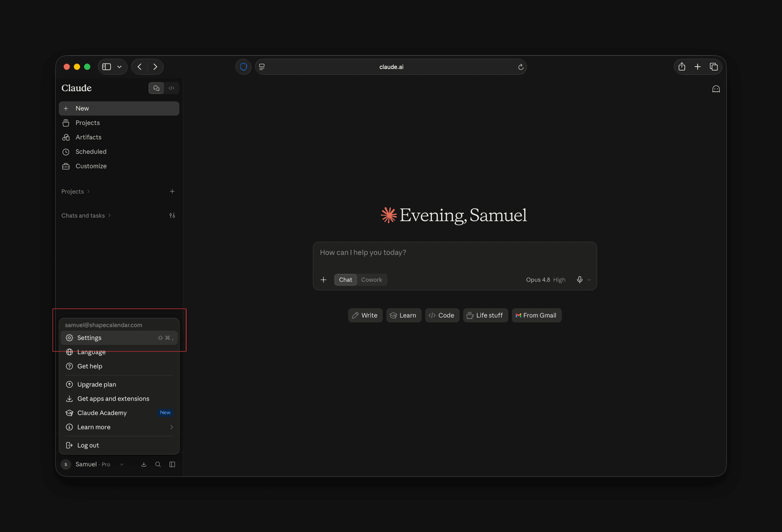Click the orange Claude spark logo
Image resolution: width=782 pixels, height=532 pixels.
[x=389, y=215]
